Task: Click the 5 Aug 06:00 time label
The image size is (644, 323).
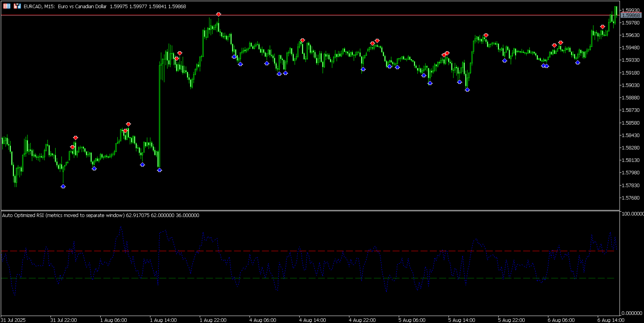Action: 412,320
